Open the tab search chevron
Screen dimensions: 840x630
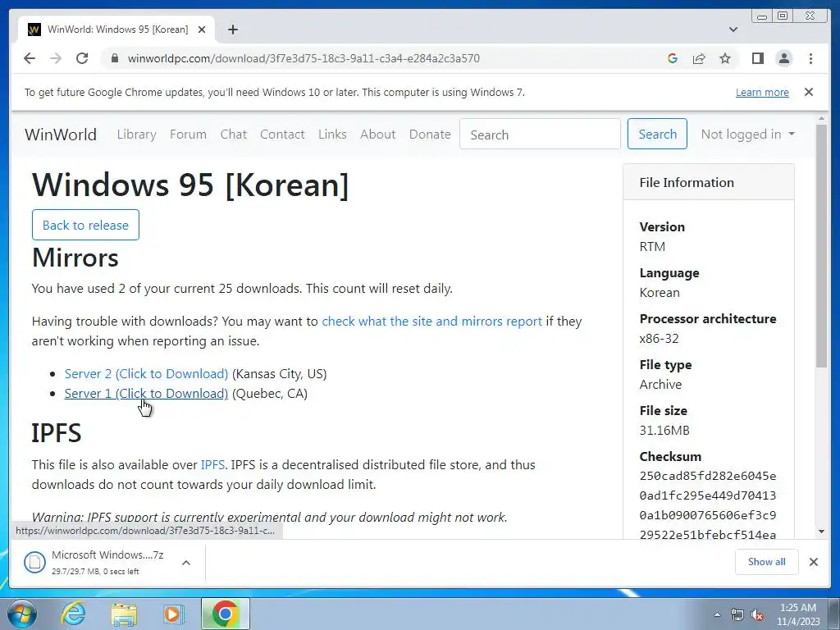pyautogui.click(x=733, y=30)
